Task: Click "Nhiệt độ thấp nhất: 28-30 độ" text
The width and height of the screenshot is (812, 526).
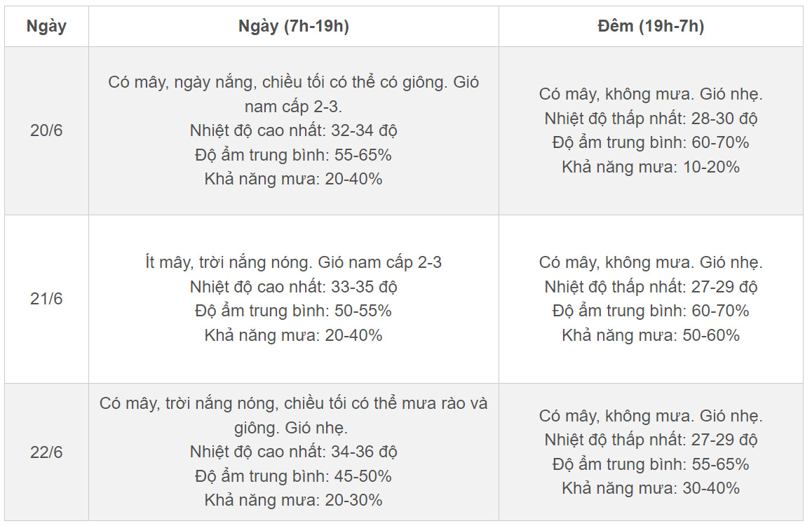Action: click(650, 119)
